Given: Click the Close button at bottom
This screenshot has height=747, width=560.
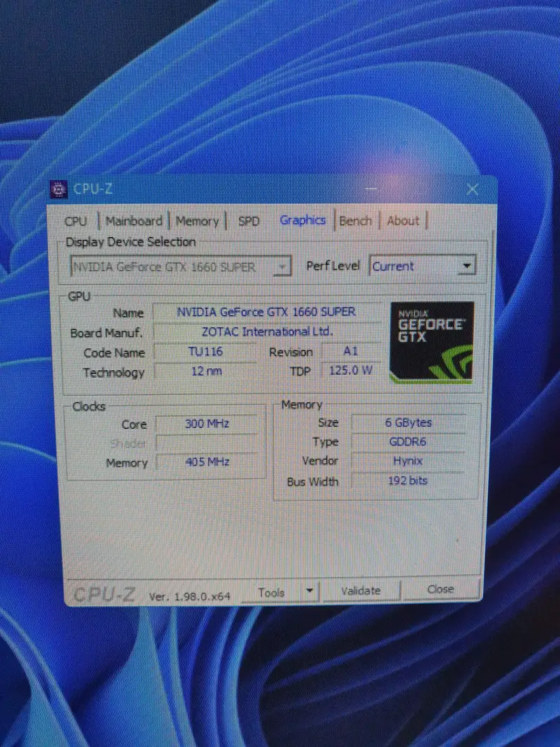Looking at the screenshot, I should [440, 589].
